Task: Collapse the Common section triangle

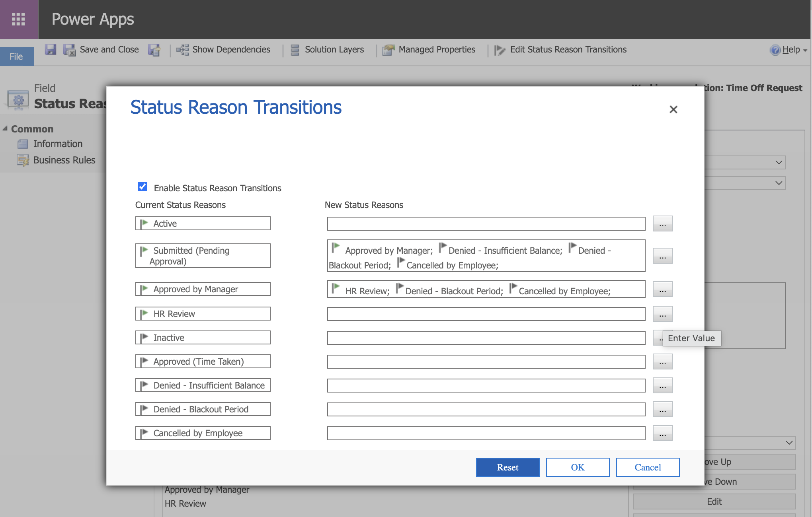Action: [5, 128]
